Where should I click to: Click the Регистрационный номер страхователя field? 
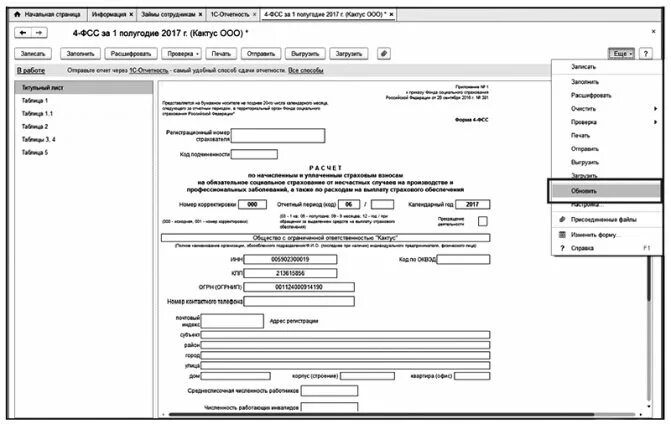point(278,136)
